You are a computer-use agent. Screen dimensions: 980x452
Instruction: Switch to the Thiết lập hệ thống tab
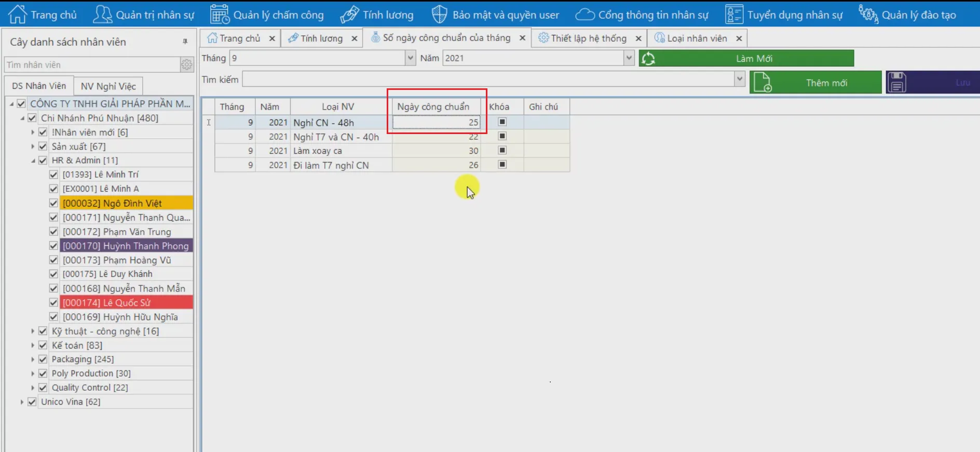588,38
